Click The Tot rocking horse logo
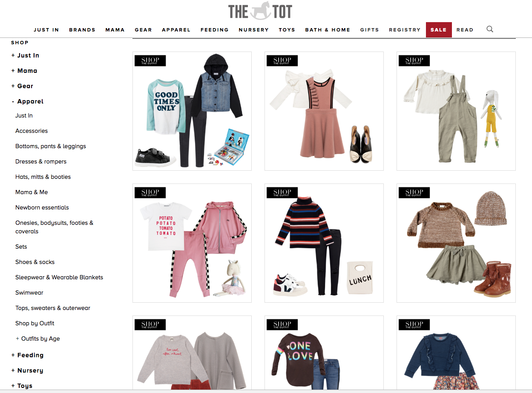 point(260,11)
